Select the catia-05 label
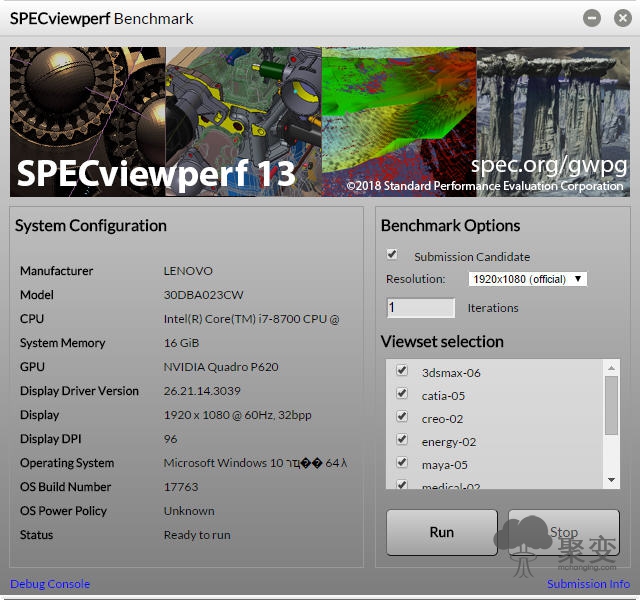Screen dimensions: 640x600 [x=443, y=396]
